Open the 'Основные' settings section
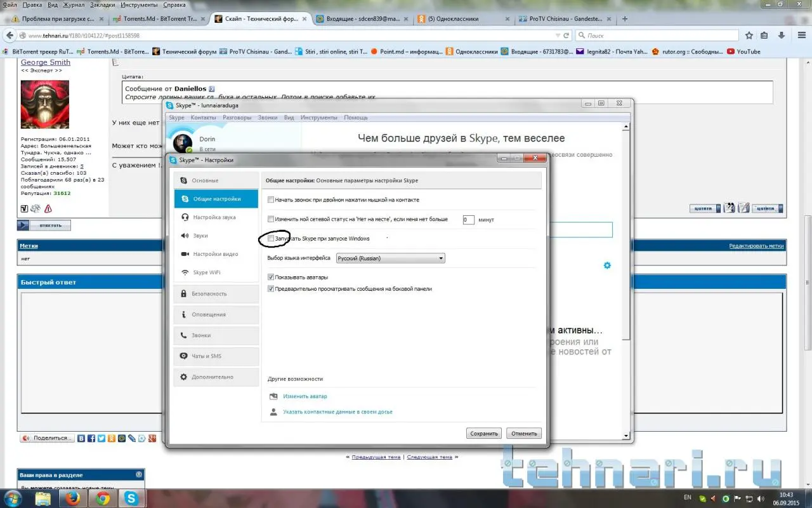 coord(216,180)
